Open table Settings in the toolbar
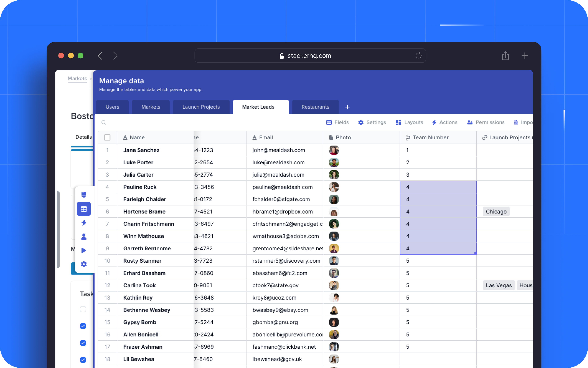Image resolution: width=588 pixels, height=368 pixels. pos(372,122)
